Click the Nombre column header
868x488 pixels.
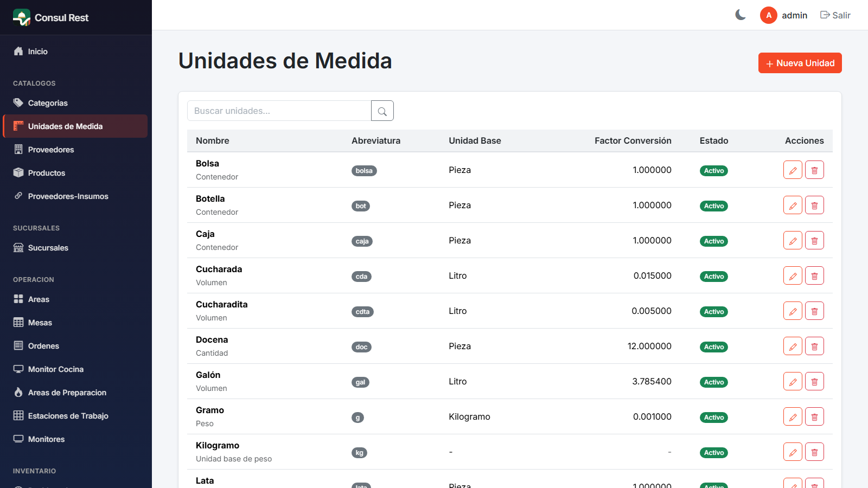point(213,141)
